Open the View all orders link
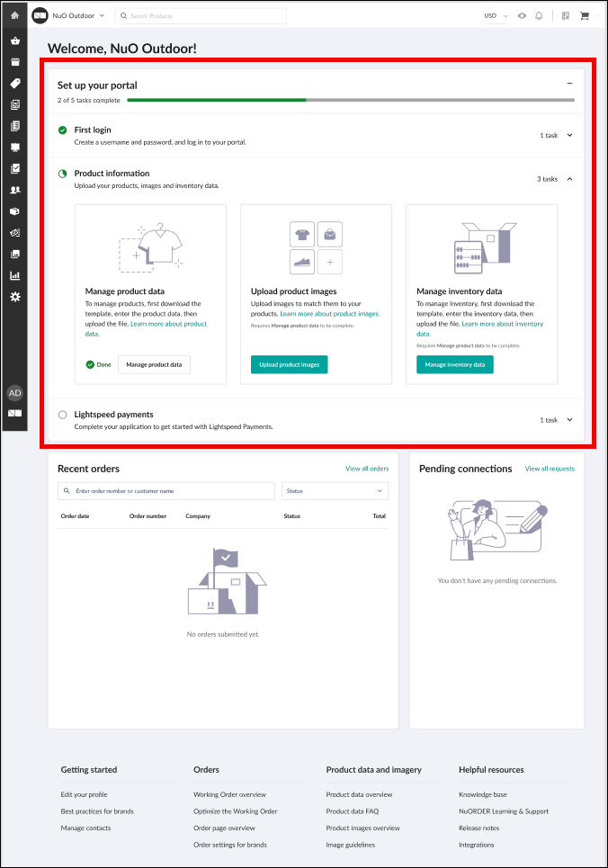Image resolution: width=608 pixels, height=868 pixels. click(x=367, y=469)
